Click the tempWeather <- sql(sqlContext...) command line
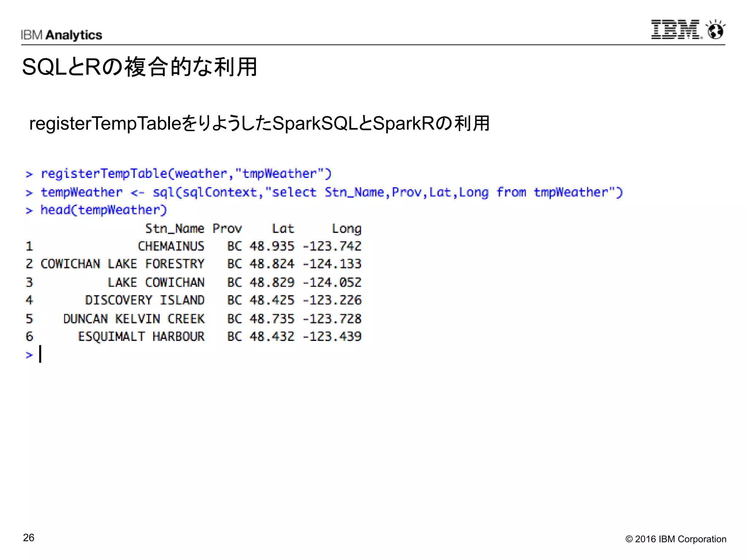 tap(324, 192)
